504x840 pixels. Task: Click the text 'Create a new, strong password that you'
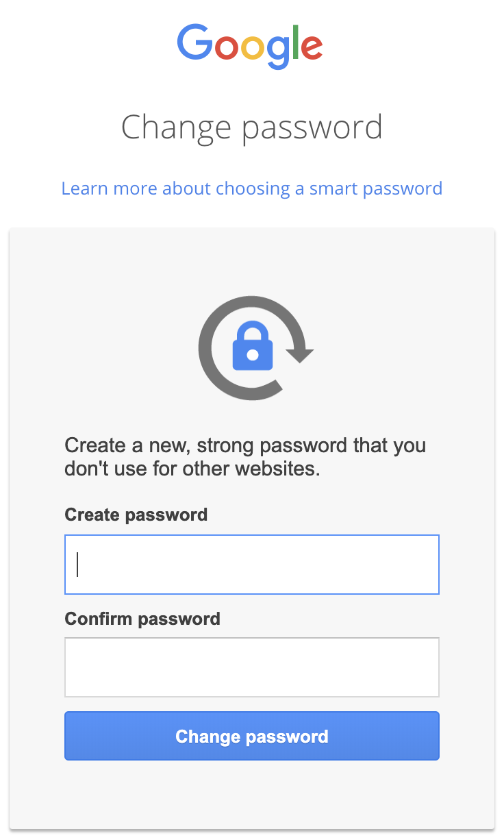(x=245, y=445)
